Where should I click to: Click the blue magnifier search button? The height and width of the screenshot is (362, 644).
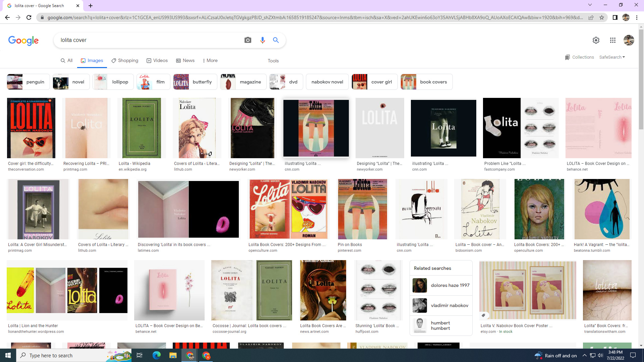pyautogui.click(x=276, y=40)
